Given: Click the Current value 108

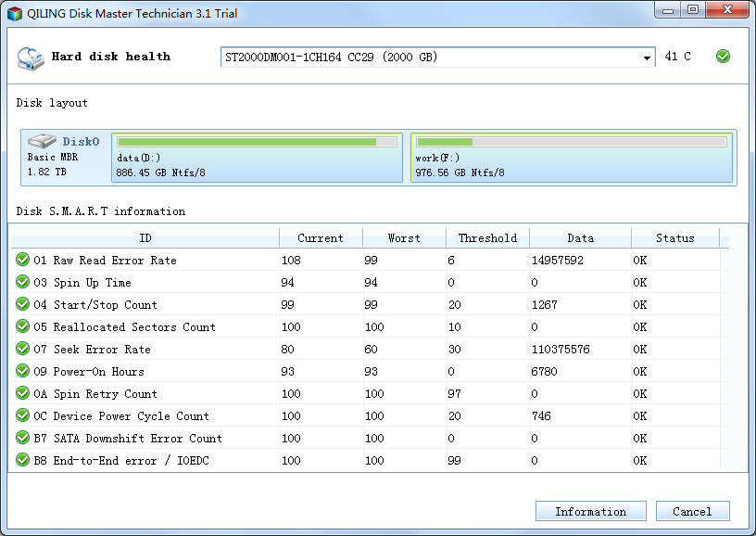Looking at the screenshot, I should (x=291, y=261).
